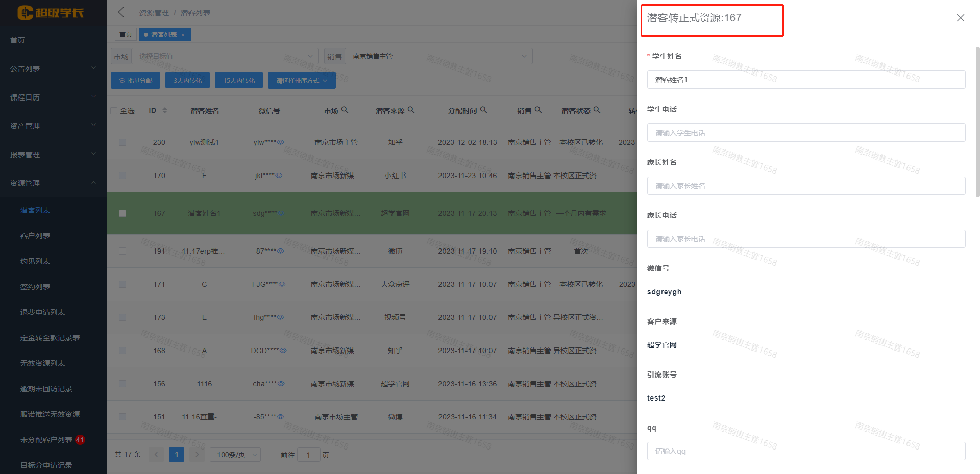Switch to the 首页 tab
This screenshot has width=980, height=474.
(126, 34)
